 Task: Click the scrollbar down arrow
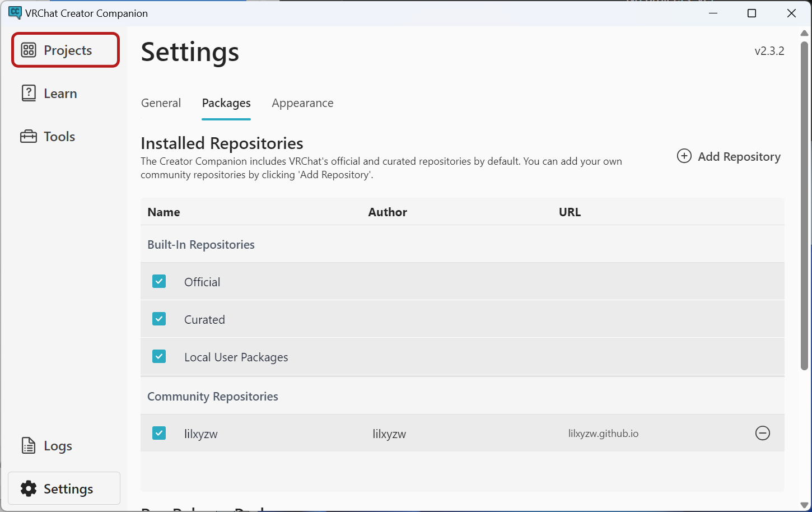point(804,505)
